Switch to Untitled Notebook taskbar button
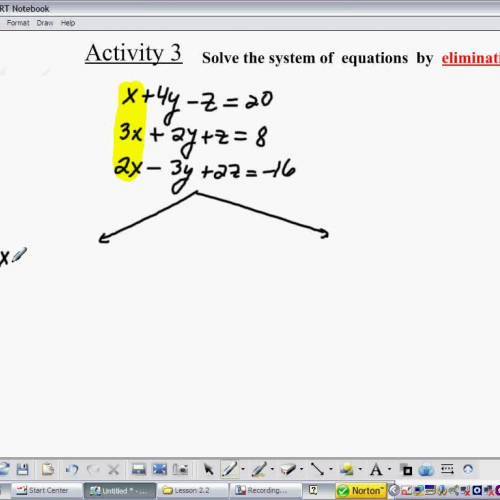Image resolution: width=500 pixels, height=500 pixels. 120,490
